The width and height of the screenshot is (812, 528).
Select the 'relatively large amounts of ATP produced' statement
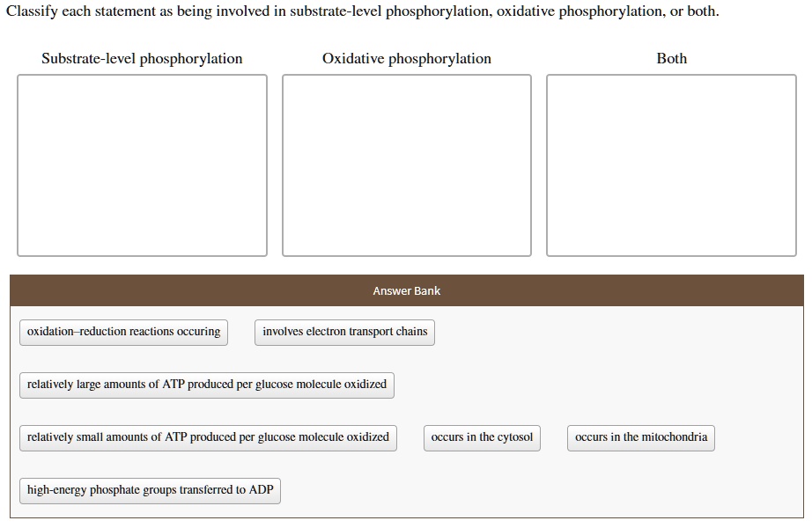point(206,385)
